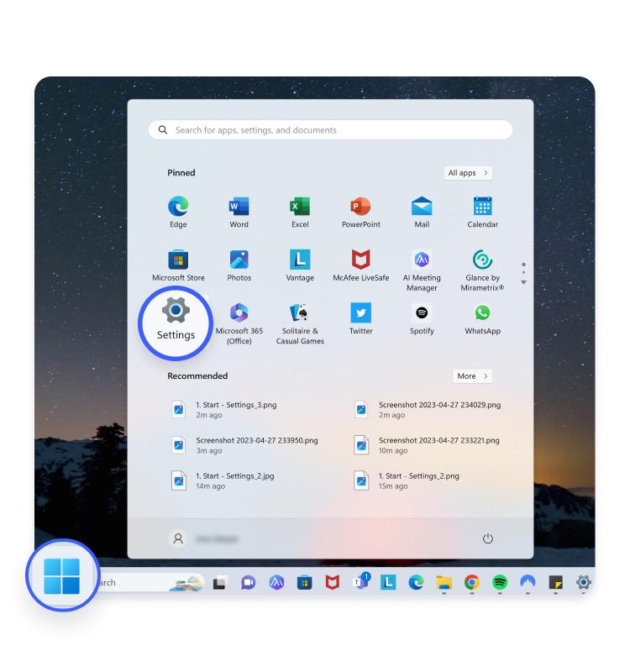
Task: Open AI Meeting Manager pinned app
Action: point(422,270)
